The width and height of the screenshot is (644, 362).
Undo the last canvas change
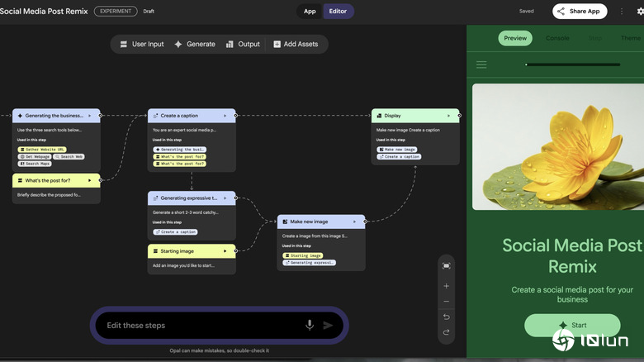point(446,317)
